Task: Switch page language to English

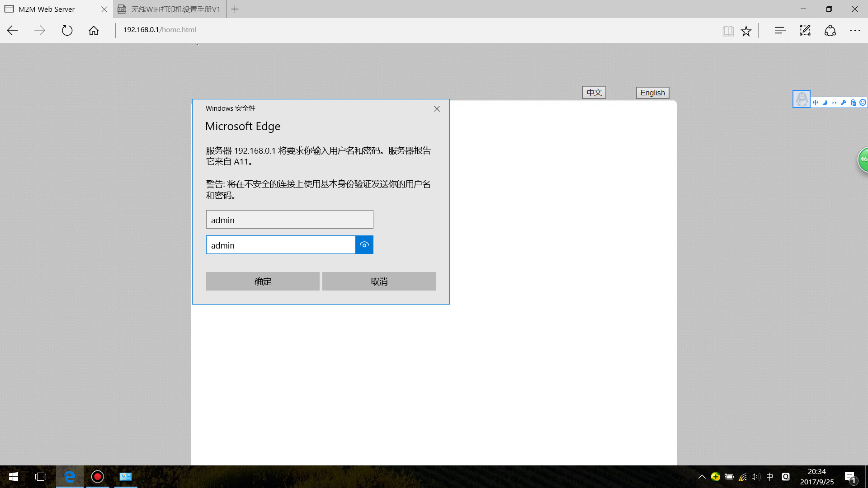Action: [x=652, y=93]
